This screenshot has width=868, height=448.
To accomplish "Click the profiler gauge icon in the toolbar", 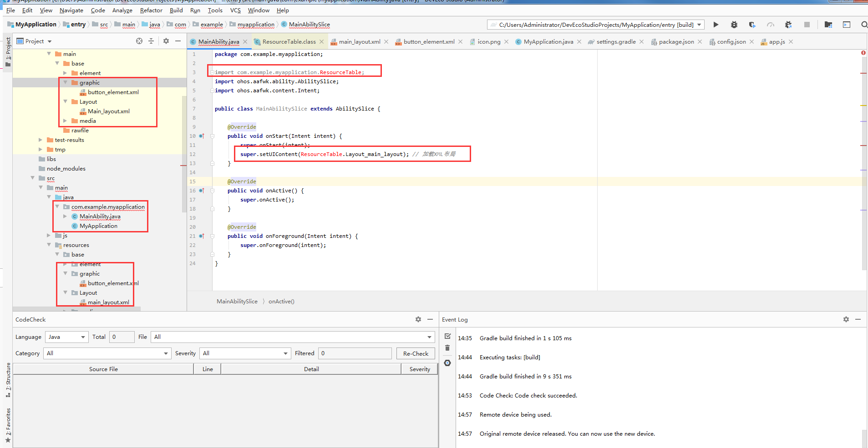I will coord(770,25).
